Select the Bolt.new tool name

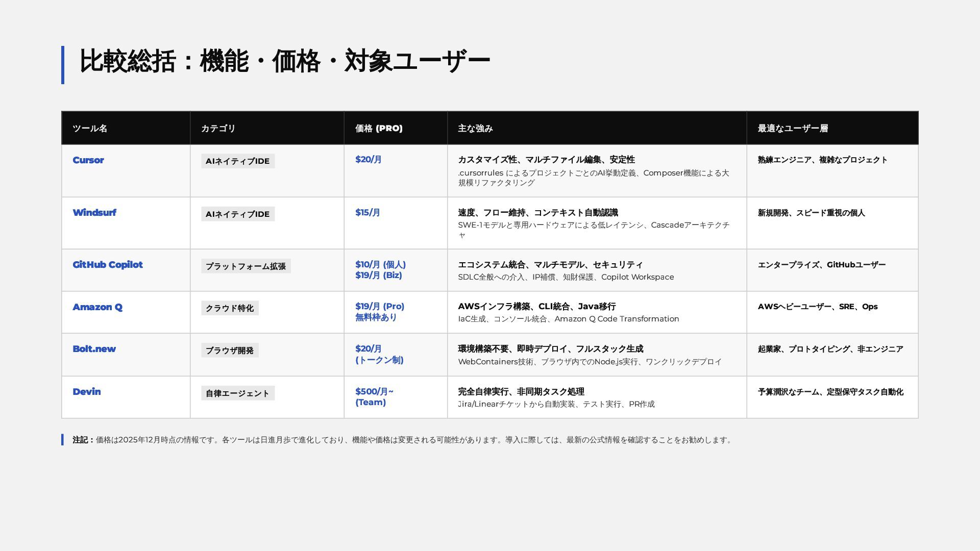tap(94, 349)
